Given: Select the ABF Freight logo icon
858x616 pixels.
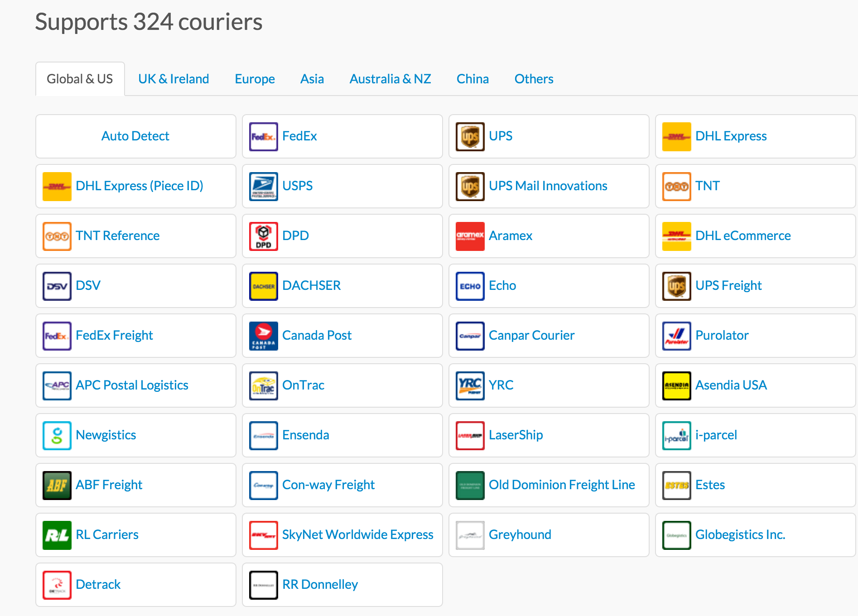Looking at the screenshot, I should click(x=57, y=485).
